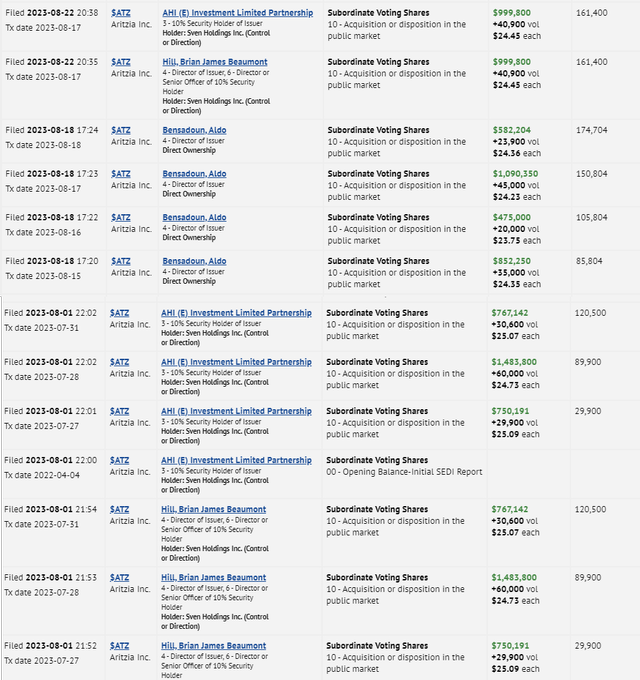Screen dimensions: 640x680
Task: Click $ATZ ticker in row filed 17:24
Action: tap(120, 130)
